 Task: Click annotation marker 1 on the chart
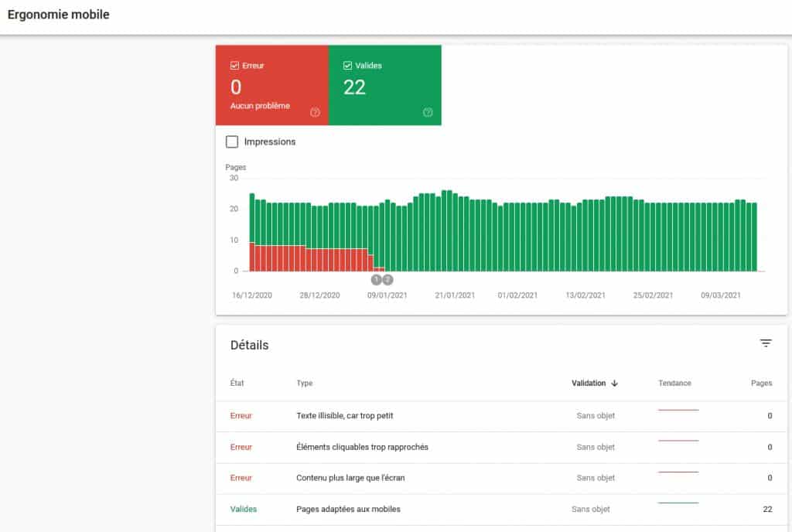[377, 279]
